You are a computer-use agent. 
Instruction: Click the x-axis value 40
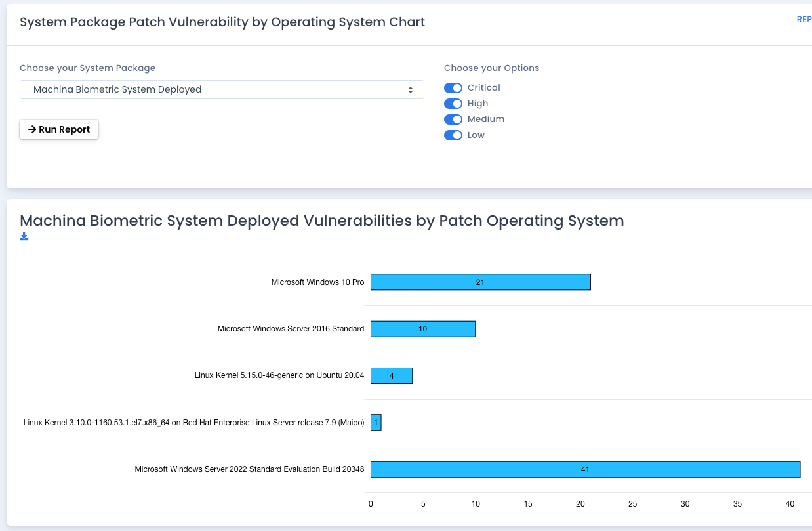point(790,504)
